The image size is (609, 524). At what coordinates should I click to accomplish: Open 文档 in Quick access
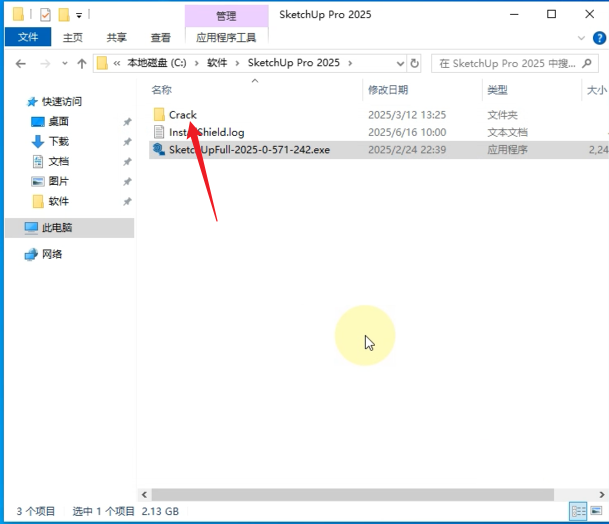[x=59, y=161]
